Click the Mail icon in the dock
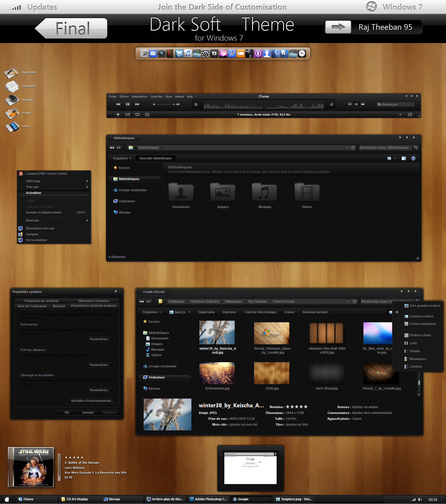The height and width of the screenshot is (504, 446). coord(153,54)
